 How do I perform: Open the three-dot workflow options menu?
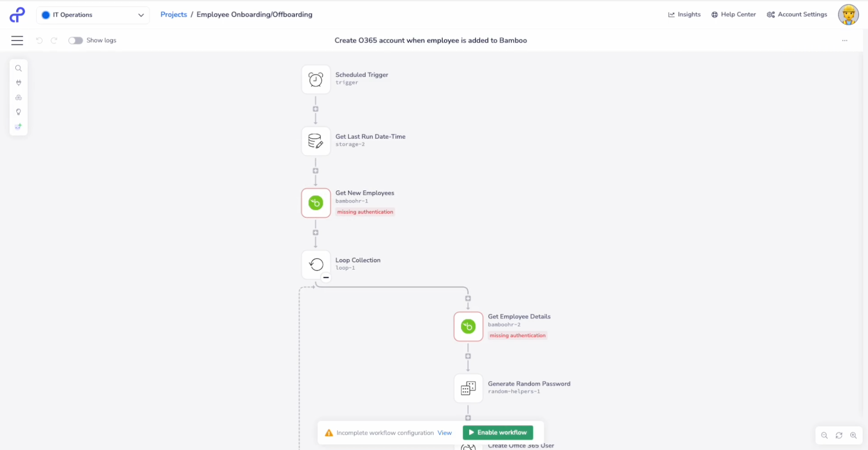tap(844, 41)
